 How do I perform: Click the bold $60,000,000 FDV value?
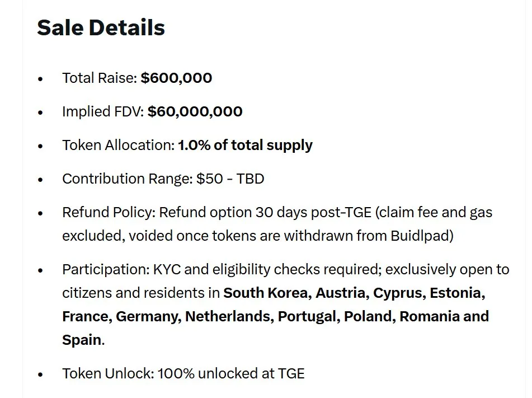pyautogui.click(x=195, y=111)
